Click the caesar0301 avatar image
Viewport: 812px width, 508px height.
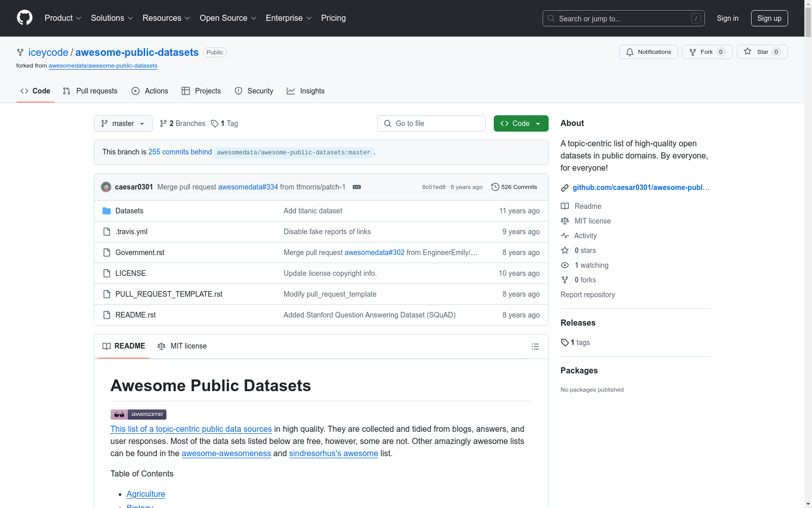(x=106, y=187)
